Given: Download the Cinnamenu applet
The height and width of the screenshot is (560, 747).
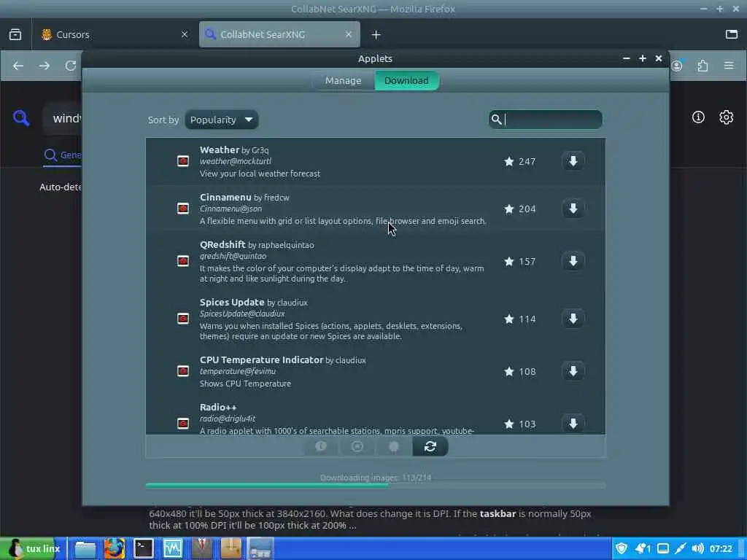Looking at the screenshot, I should pyautogui.click(x=573, y=209).
